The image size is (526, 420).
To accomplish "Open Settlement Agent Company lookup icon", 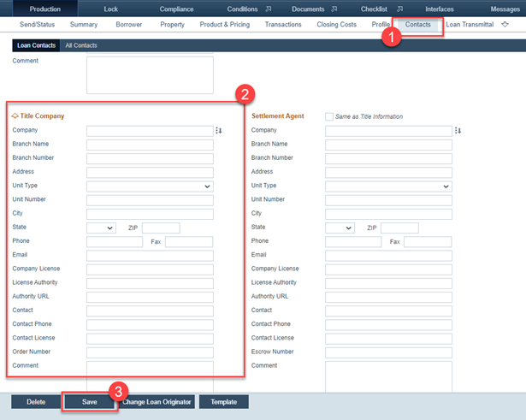I will tap(458, 131).
